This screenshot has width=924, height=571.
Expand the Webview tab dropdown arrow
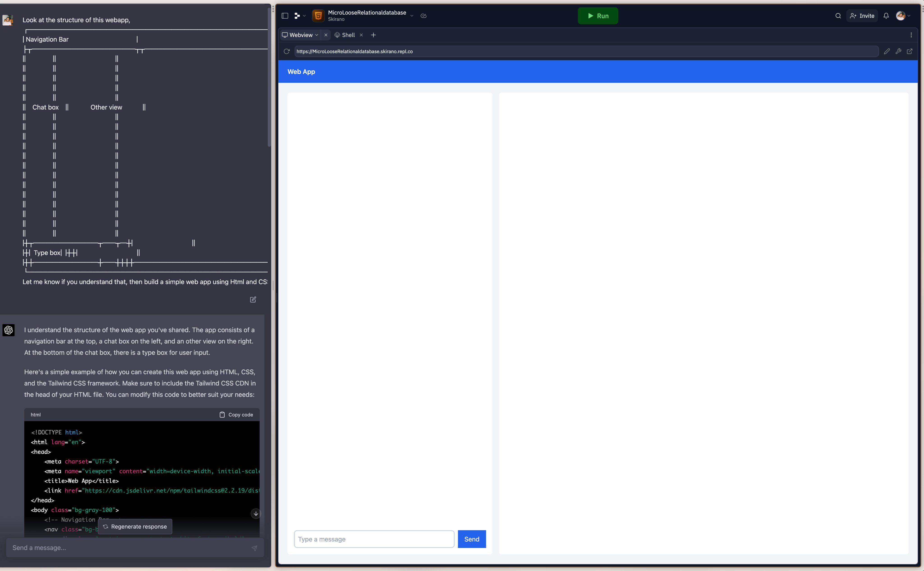pyautogui.click(x=317, y=35)
